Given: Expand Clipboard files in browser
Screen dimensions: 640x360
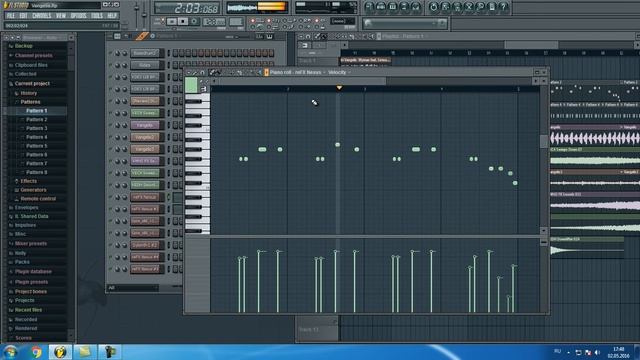Looking at the screenshot, I should point(31,65).
